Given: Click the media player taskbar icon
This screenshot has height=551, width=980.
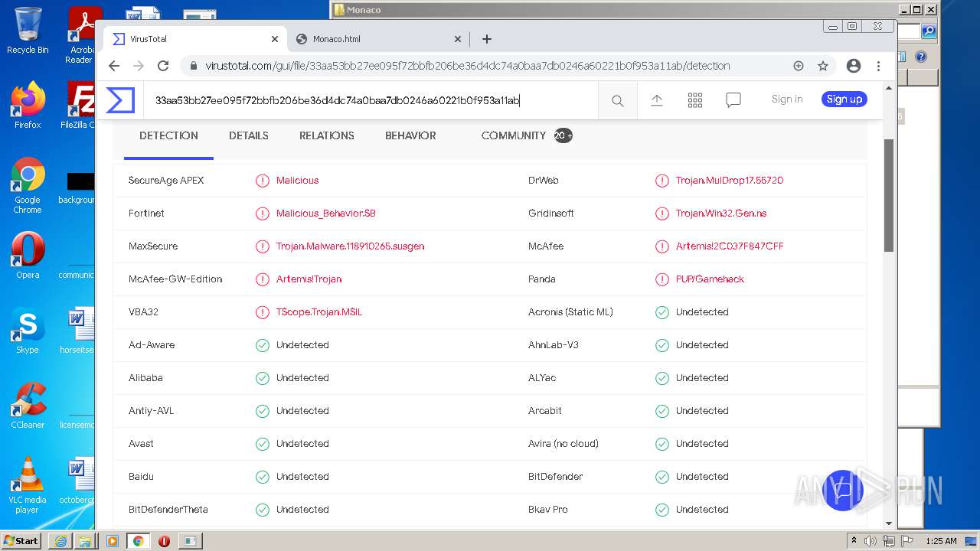Looking at the screenshot, I should tap(113, 540).
